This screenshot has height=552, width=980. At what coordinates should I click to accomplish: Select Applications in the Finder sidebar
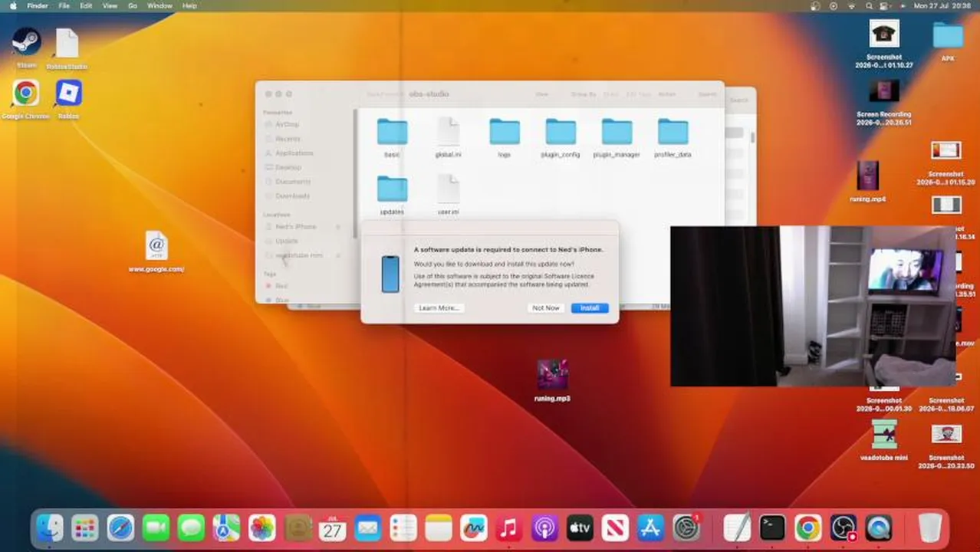coord(294,153)
